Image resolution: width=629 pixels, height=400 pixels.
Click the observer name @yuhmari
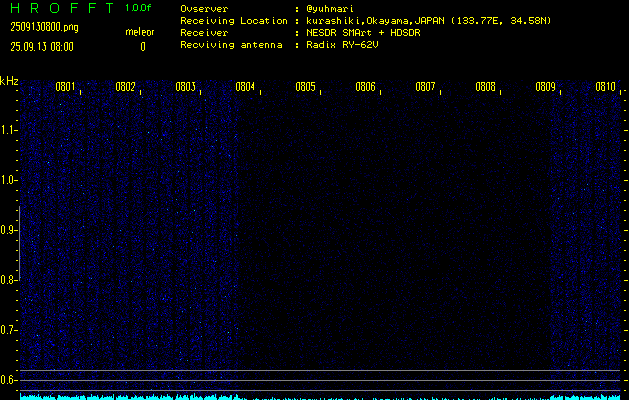pyautogui.click(x=330, y=9)
